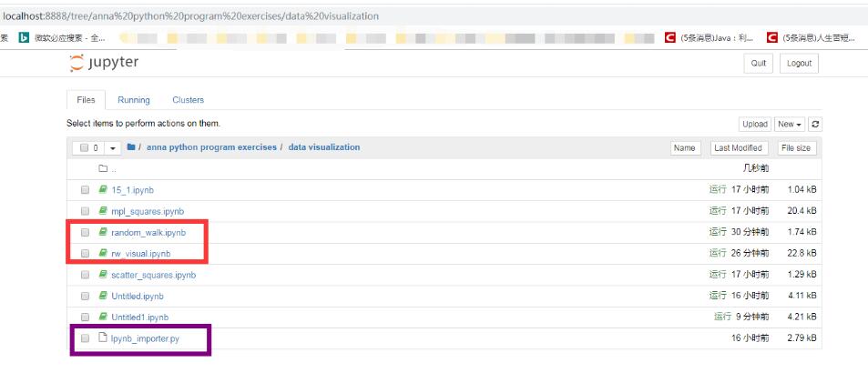Go to anna python program exercises folder
This screenshot has height=383, width=868.
click(211, 147)
